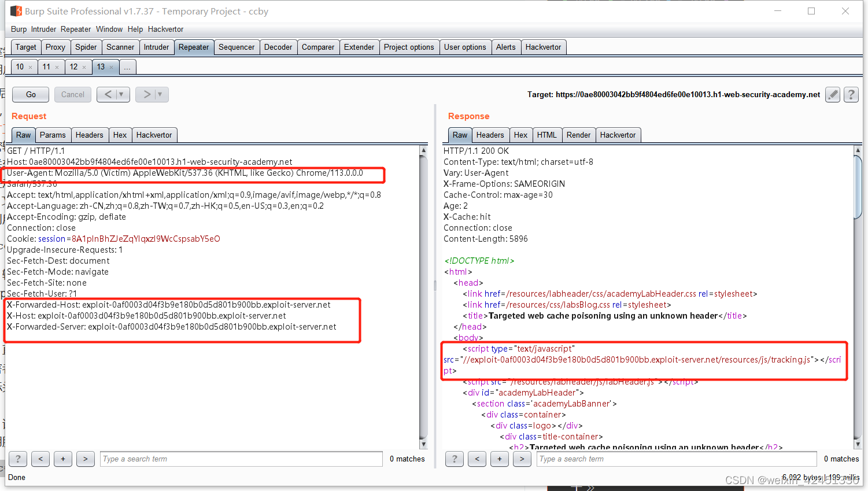Switch to the Intruder main tab
This screenshot has width=868, height=491.
pyautogui.click(x=157, y=47)
